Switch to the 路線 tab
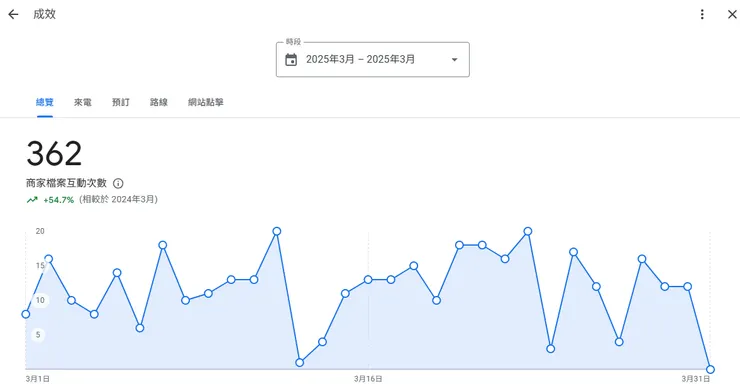The width and height of the screenshot is (740, 392). 159,102
